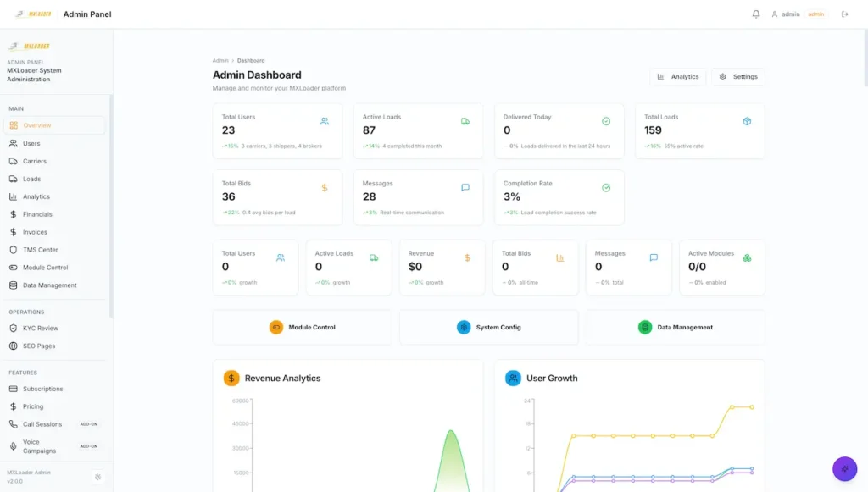The width and height of the screenshot is (868, 492).
Task: Click MXLoader logo in top header
Action: 33,14
